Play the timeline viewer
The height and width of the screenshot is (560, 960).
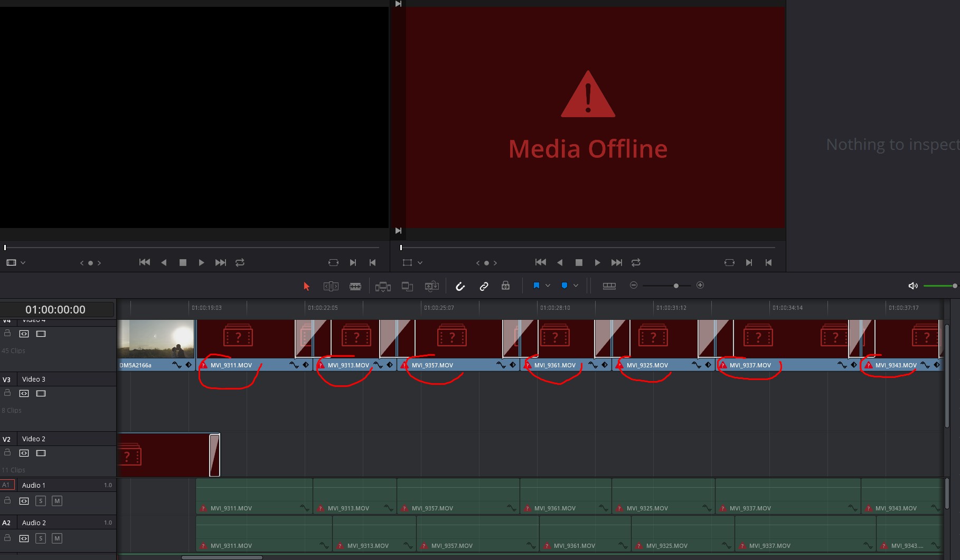597,262
